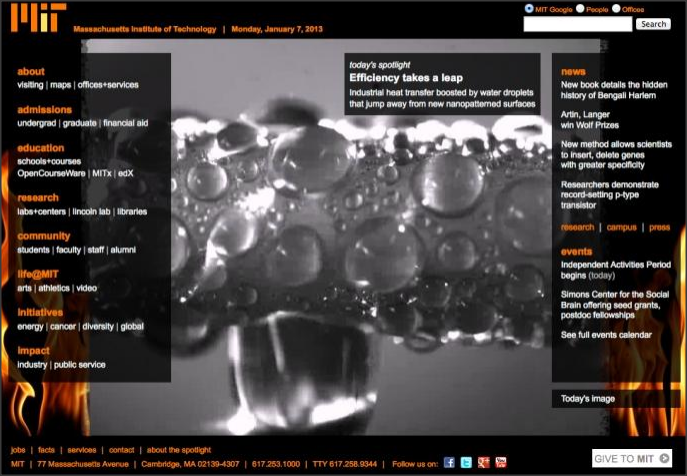Go to the OpenCourseWare link
The image size is (687, 476).
(51, 173)
